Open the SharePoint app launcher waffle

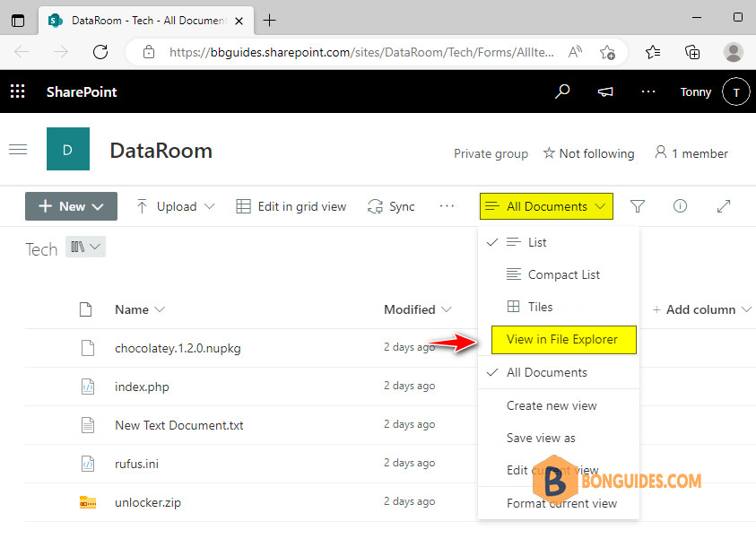(18, 91)
